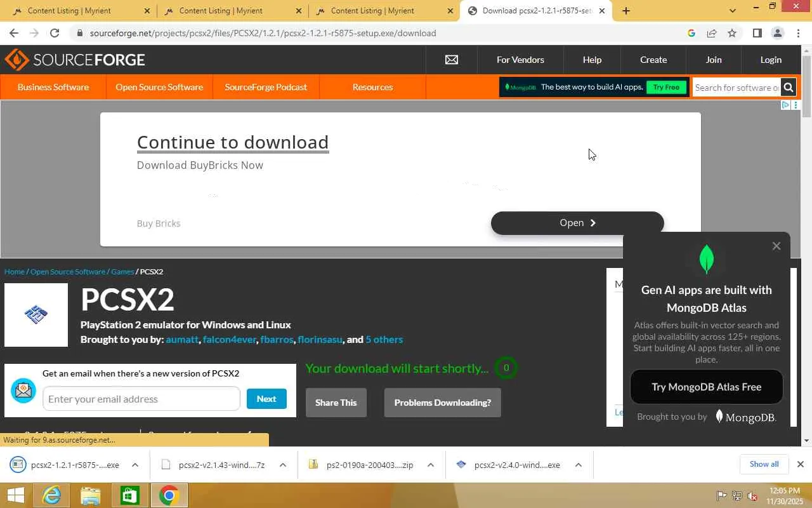Select the active Download pcsx2 browser tab
This screenshot has height=508, width=812.
537,11
